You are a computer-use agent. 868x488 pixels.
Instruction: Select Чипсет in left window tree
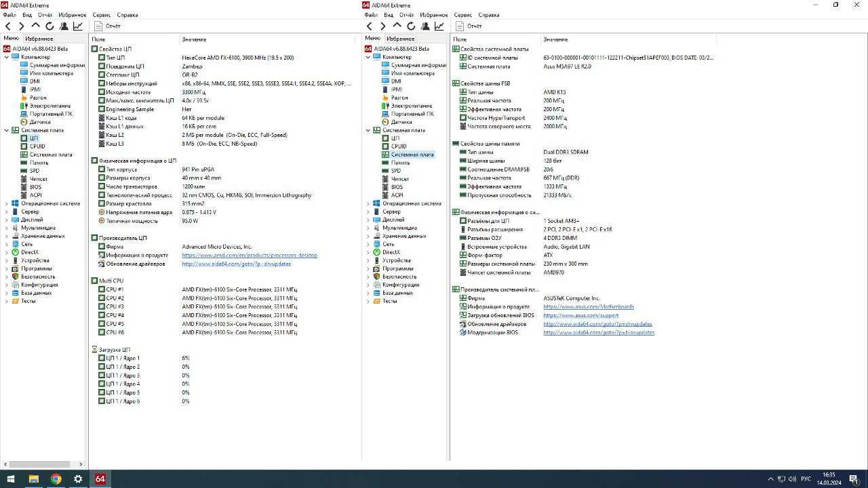point(39,179)
